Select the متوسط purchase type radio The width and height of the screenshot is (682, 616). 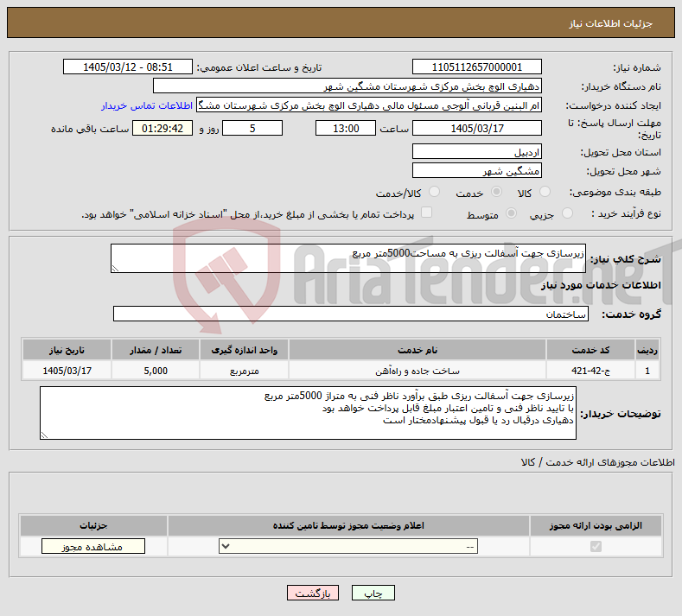pos(512,213)
